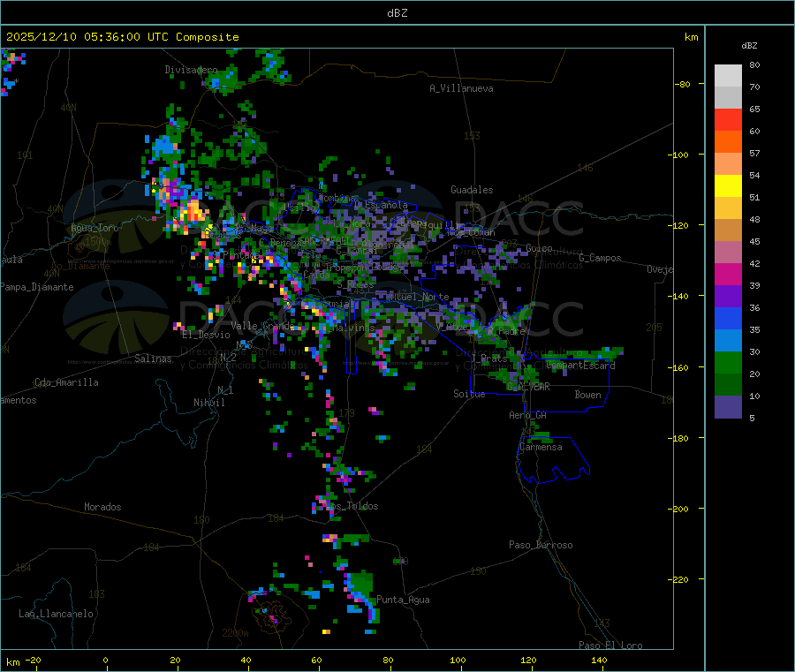Image resolution: width=795 pixels, height=672 pixels.
Task: Click the 'Guadales' map label
Action: click(472, 190)
